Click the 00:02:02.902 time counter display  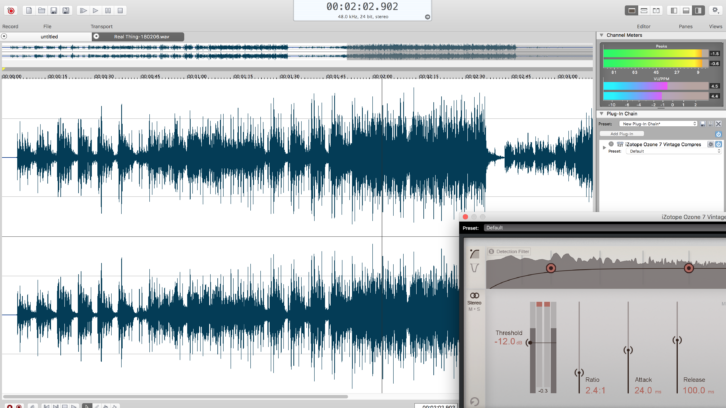point(362,6)
